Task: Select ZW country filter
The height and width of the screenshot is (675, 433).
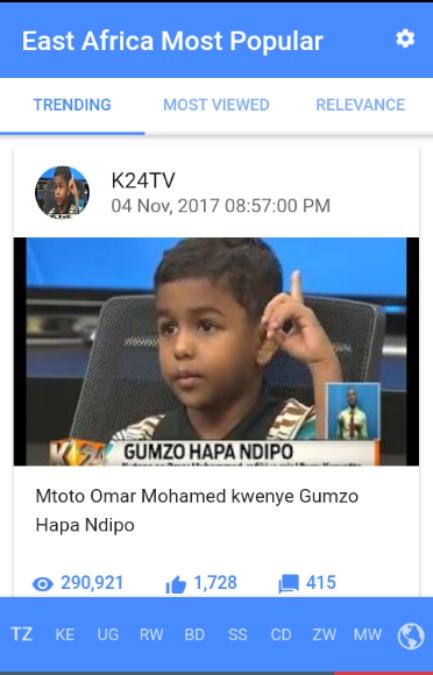Action: click(324, 635)
